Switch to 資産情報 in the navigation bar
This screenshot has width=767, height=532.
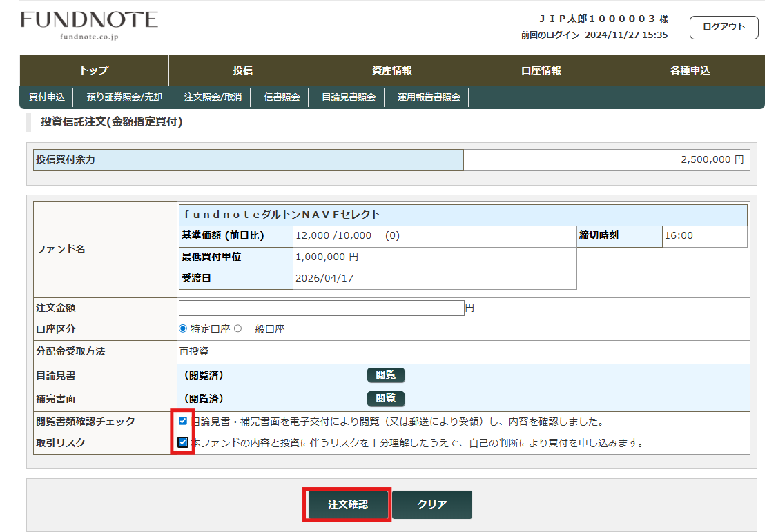coord(392,70)
